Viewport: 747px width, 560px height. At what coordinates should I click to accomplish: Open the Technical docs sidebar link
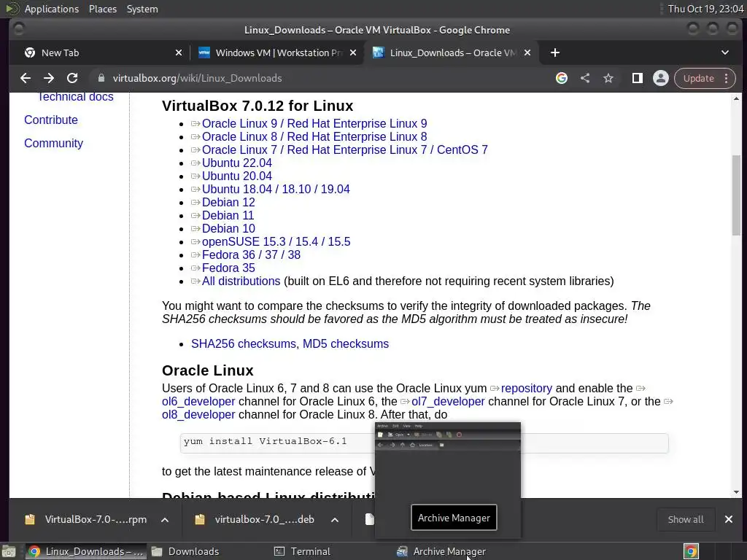click(76, 97)
